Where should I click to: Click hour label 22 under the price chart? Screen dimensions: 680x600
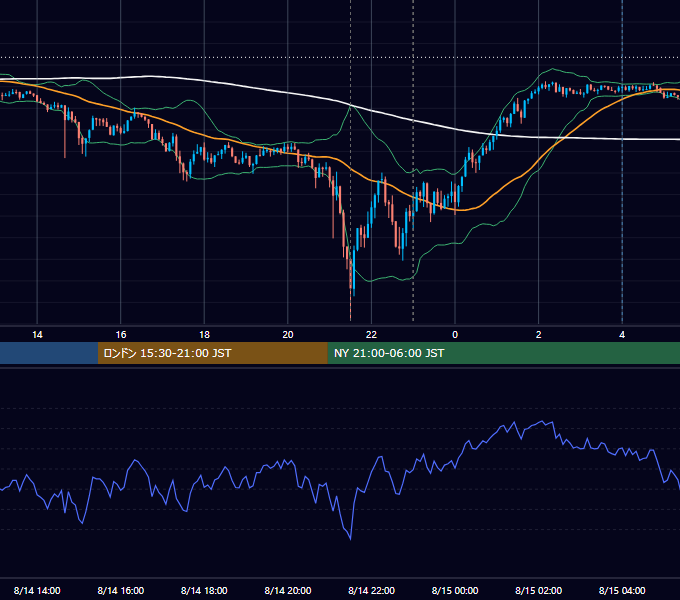[371, 335]
